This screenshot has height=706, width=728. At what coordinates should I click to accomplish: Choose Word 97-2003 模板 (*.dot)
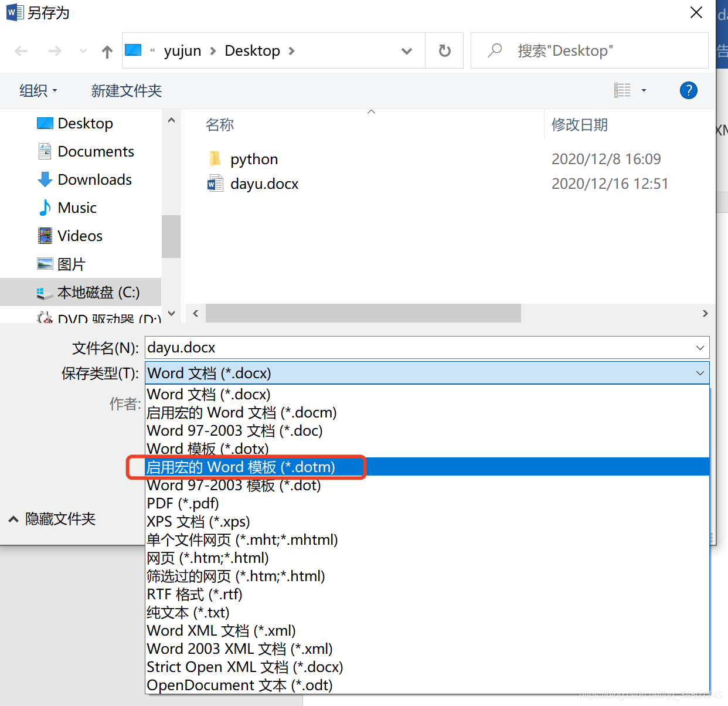pyautogui.click(x=427, y=485)
